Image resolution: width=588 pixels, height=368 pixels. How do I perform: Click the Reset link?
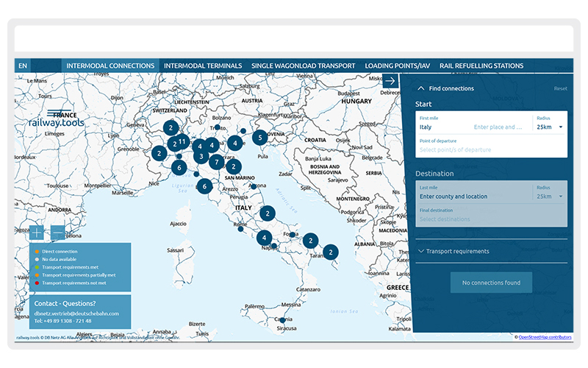[560, 88]
